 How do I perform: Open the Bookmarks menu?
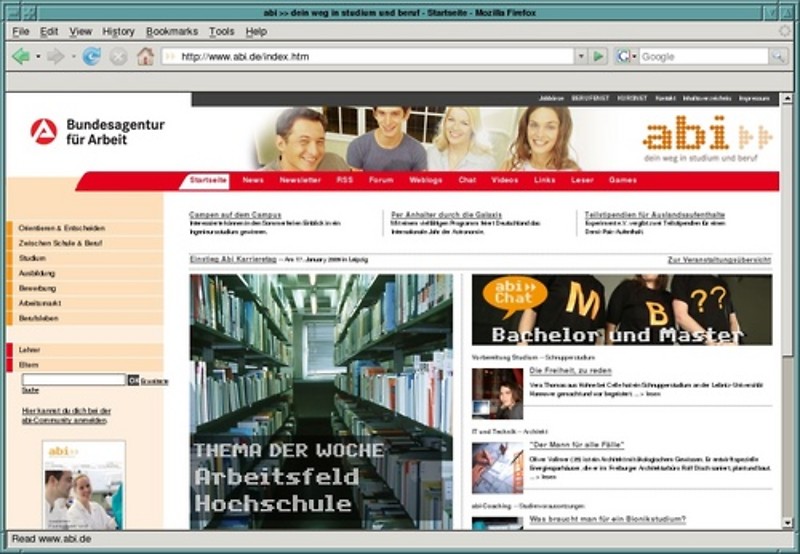click(x=172, y=32)
